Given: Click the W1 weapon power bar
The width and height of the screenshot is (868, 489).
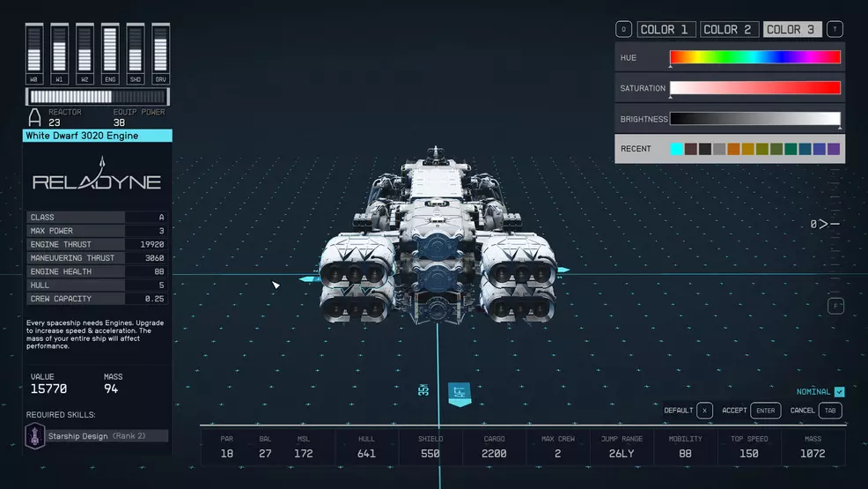Looking at the screenshot, I should [59, 54].
